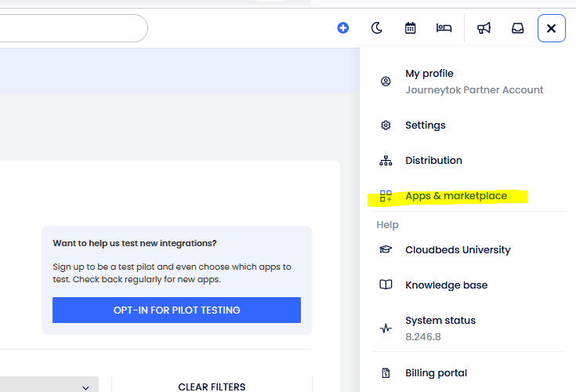Click the blue plus quick-add icon
Viewport: 576px width, 392px height.
click(342, 28)
